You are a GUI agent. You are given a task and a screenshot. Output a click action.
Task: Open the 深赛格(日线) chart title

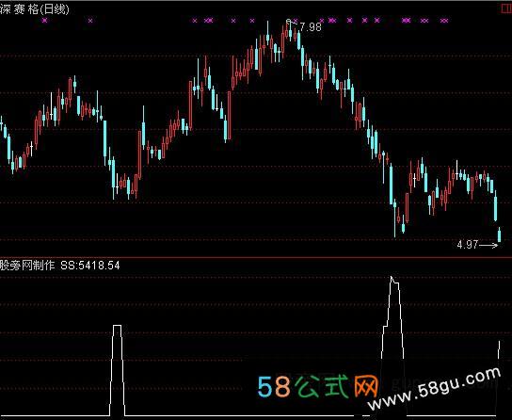[35, 9]
